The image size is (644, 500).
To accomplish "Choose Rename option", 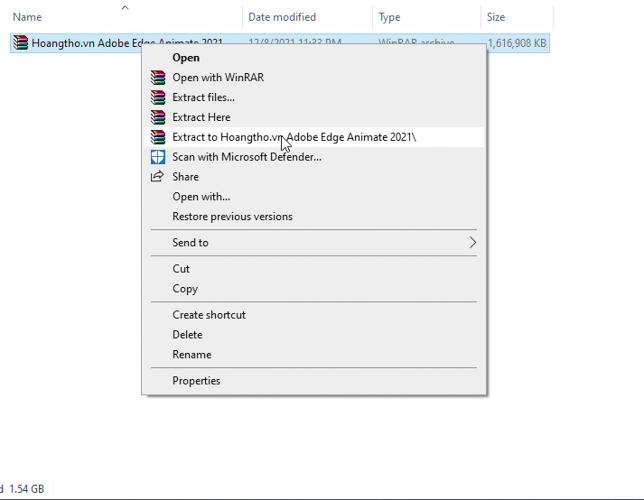I will point(314,355).
